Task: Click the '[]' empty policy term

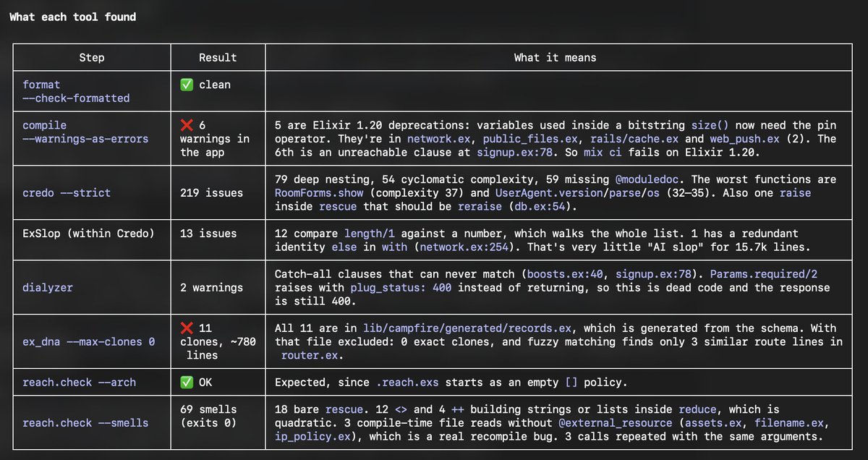Action: pyautogui.click(x=571, y=382)
